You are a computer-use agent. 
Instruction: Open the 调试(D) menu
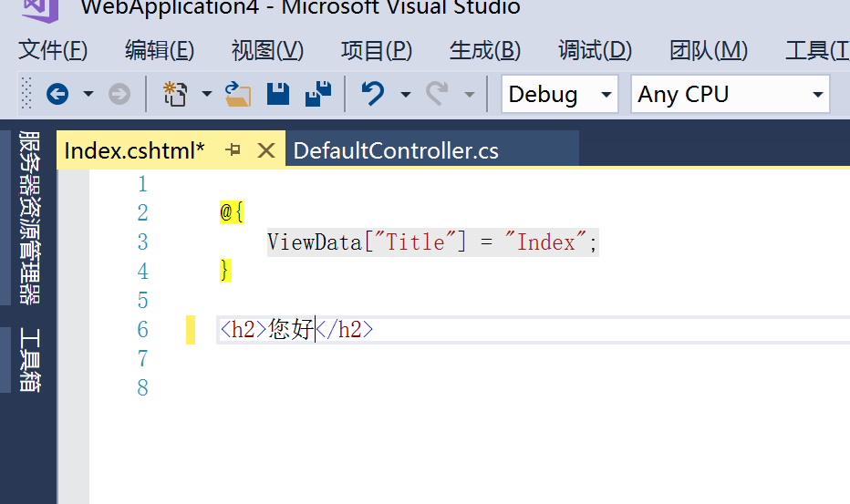click(x=595, y=50)
